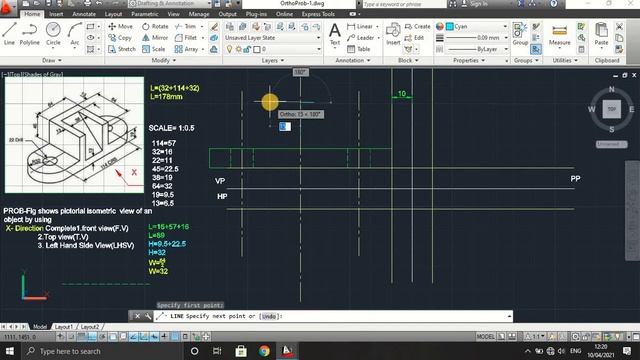Open the 0.09 mm lineweight dropdown
The height and width of the screenshot is (360, 640).
(476, 38)
